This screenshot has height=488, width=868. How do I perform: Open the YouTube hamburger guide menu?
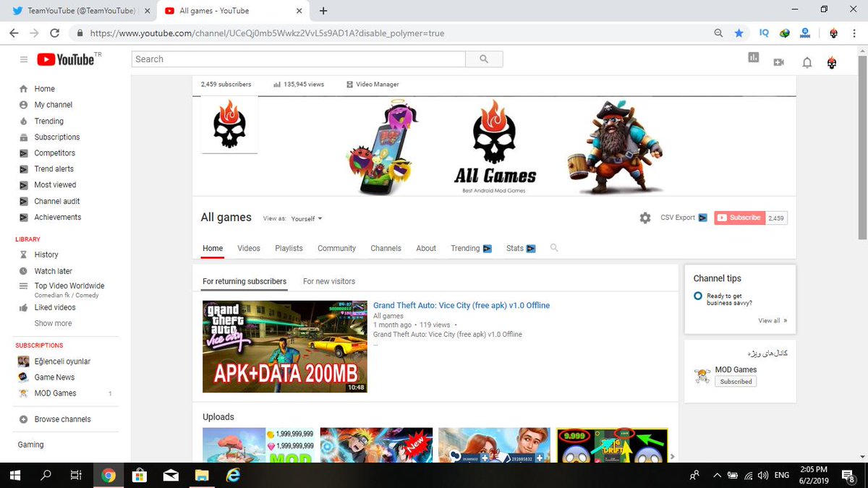(x=24, y=59)
